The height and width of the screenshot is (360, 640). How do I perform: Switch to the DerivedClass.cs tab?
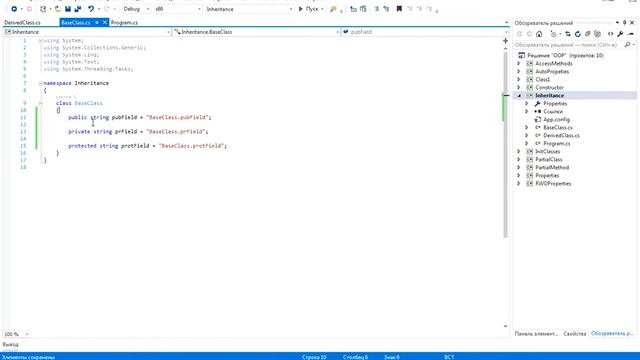coord(22,22)
